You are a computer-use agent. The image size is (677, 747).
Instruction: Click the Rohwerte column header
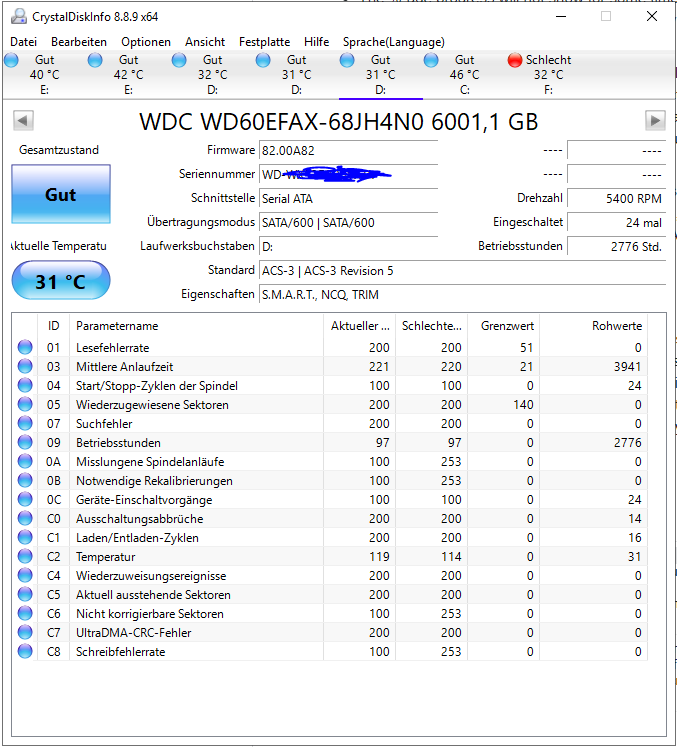click(x=593, y=326)
